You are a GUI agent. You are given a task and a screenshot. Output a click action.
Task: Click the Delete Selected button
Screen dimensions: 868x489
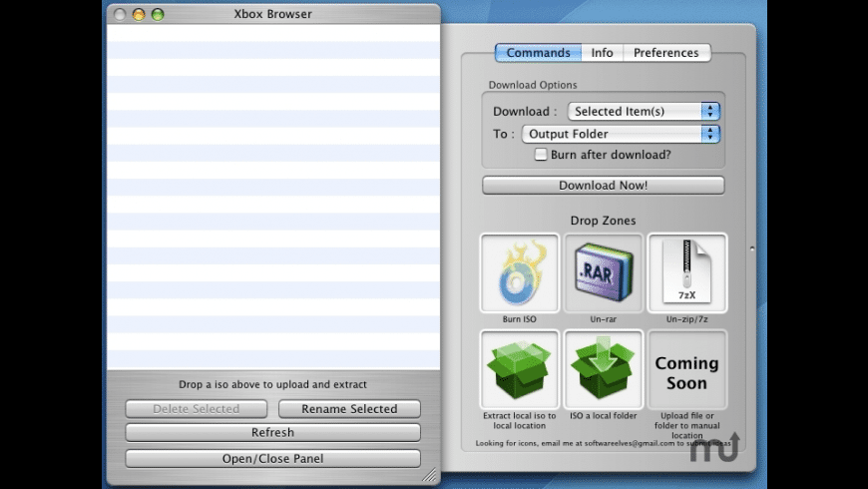[x=196, y=409]
